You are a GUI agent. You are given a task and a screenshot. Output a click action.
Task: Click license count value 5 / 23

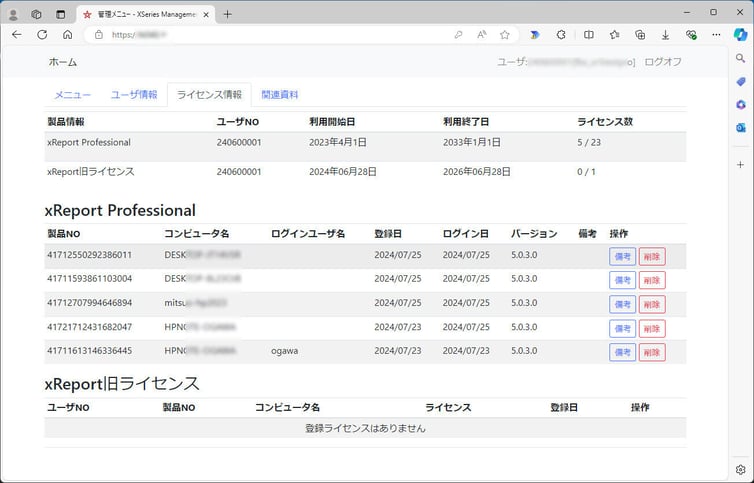click(589, 142)
